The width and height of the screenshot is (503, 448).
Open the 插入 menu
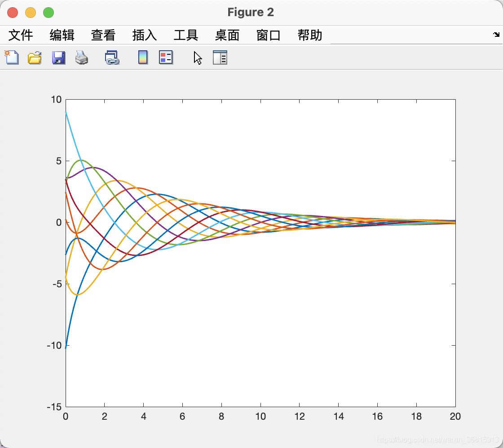(144, 35)
